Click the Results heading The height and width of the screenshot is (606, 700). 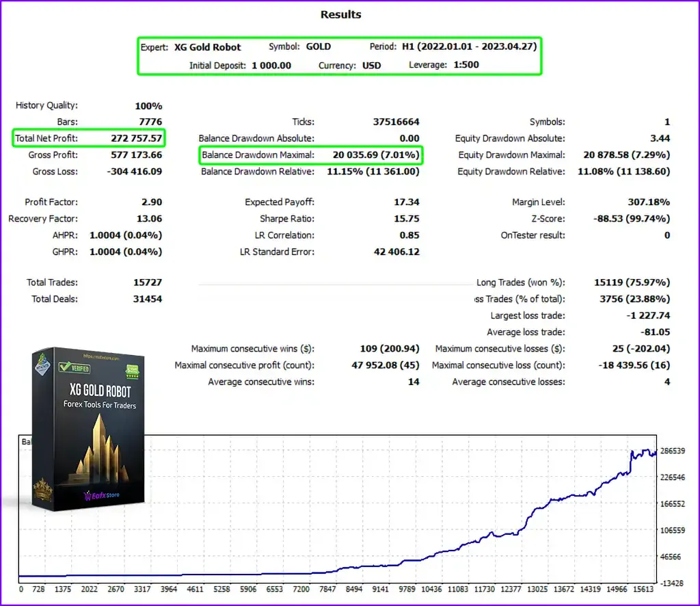tap(340, 14)
